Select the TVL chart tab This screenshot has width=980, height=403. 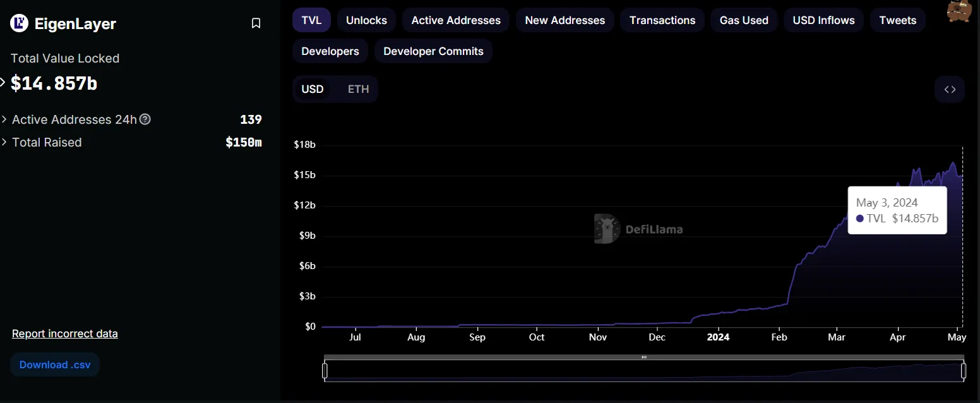coord(311,20)
